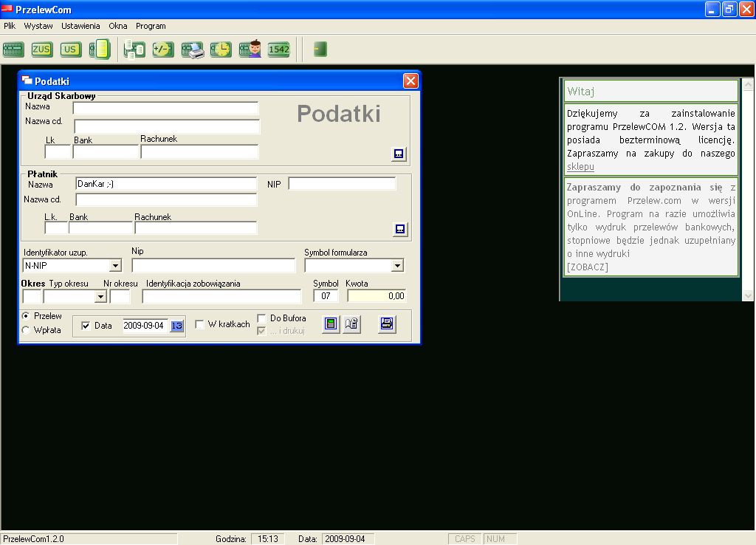756x545 pixels.
Task: Open the Ustawienia menu
Action: click(x=80, y=26)
